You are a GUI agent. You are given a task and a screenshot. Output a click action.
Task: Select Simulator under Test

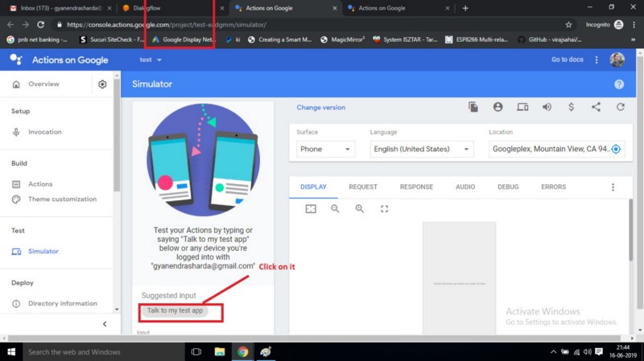(x=43, y=252)
